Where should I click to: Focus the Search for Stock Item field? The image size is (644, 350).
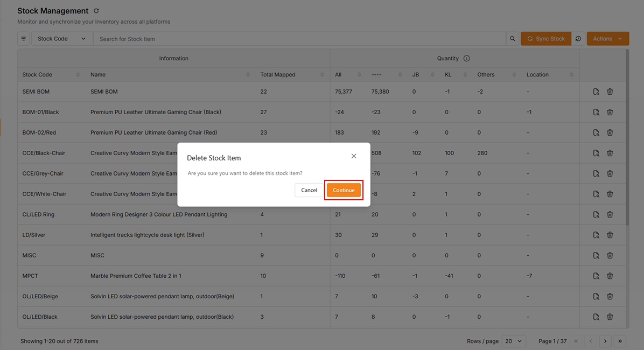click(x=299, y=39)
